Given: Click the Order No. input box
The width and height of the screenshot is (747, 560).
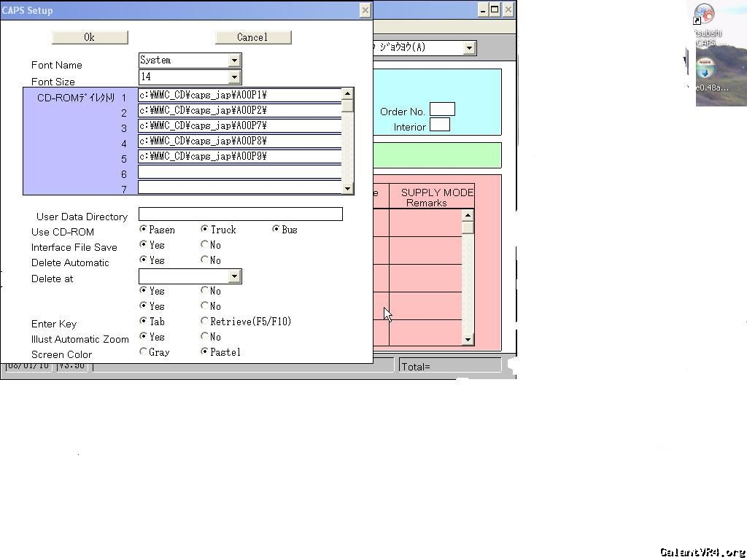Looking at the screenshot, I should tap(442, 109).
